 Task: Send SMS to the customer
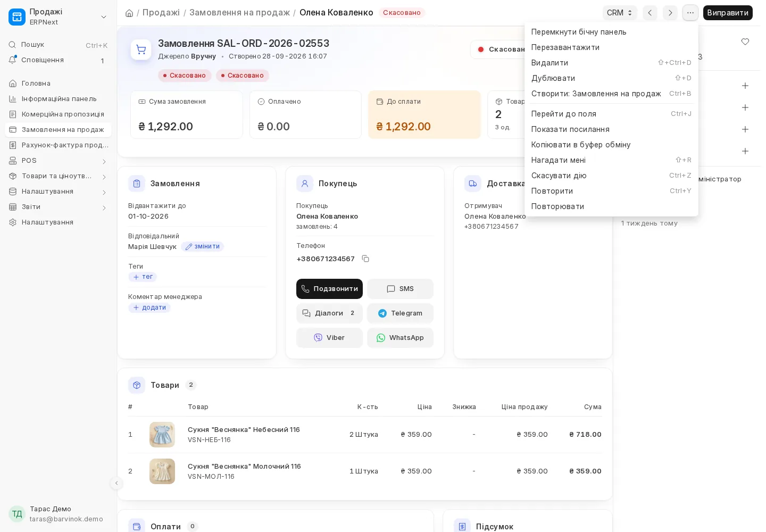tap(400, 289)
